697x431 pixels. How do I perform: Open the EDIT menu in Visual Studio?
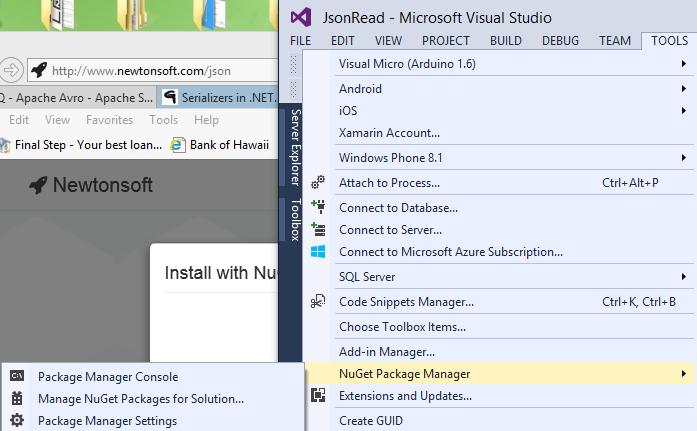[x=343, y=40]
